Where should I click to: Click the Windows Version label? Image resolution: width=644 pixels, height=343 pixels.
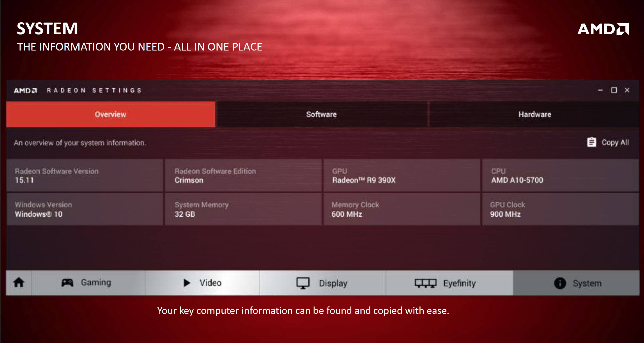click(43, 205)
